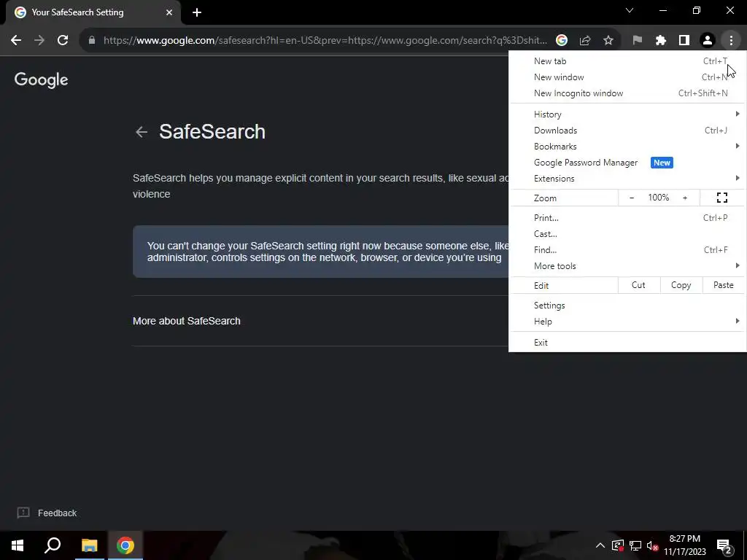Open the tab search chevron
The height and width of the screenshot is (560, 747).
point(630,10)
